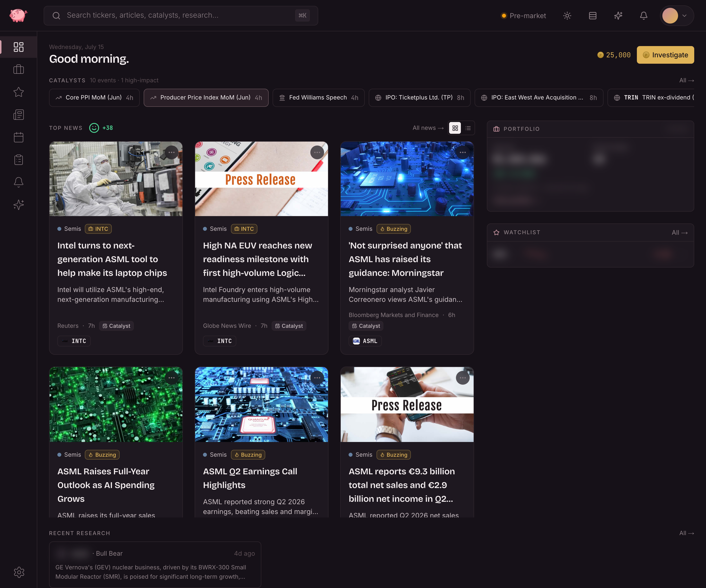Open All link in Watchlist panel

[680, 233]
